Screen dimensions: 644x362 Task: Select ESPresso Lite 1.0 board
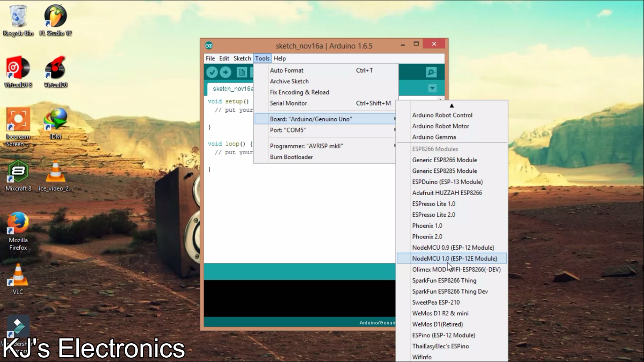click(452, 204)
